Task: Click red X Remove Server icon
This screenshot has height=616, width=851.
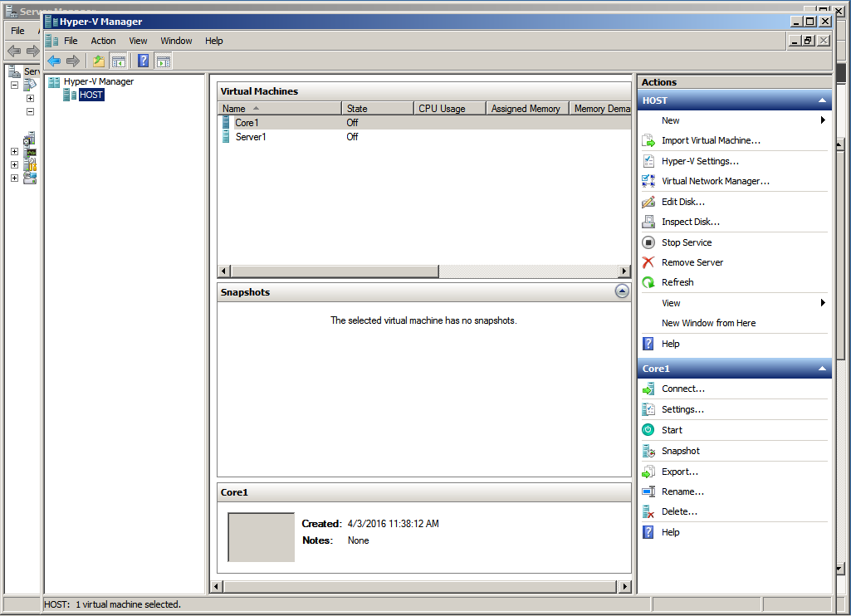Action: click(x=648, y=262)
